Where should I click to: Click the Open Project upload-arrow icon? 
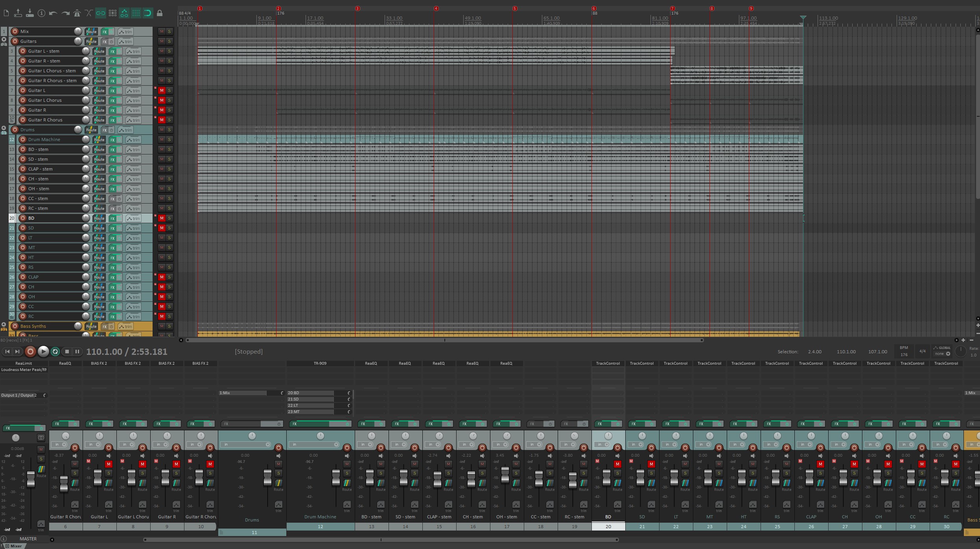(x=18, y=13)
